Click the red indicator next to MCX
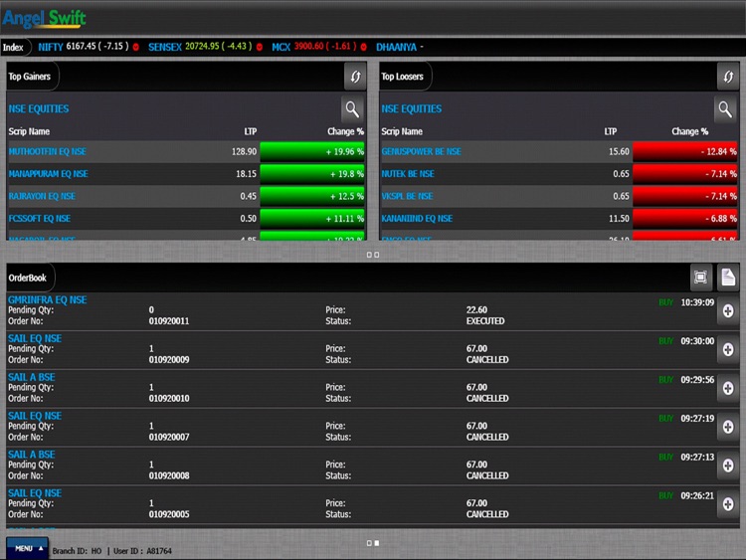Image resolution: width=746 pixels, height=560 pixels. coord(363,47)
